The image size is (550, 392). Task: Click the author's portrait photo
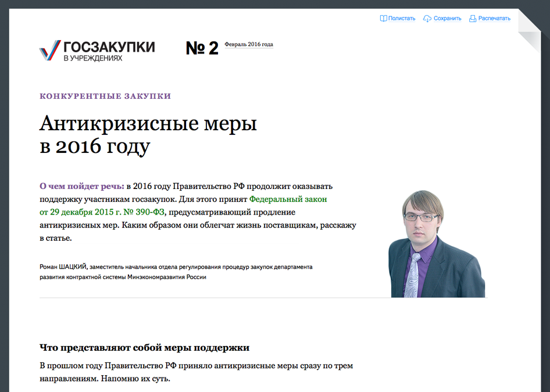coord(436,244)
